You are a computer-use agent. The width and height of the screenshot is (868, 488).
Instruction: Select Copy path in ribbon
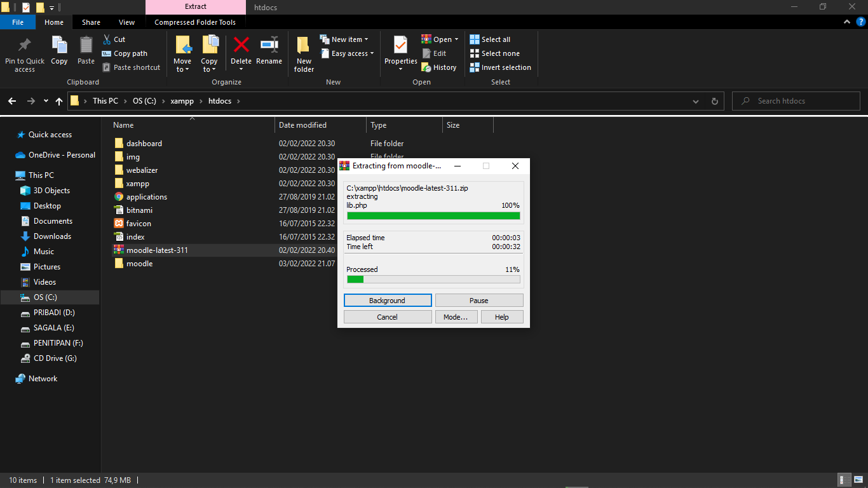point(125,53)
